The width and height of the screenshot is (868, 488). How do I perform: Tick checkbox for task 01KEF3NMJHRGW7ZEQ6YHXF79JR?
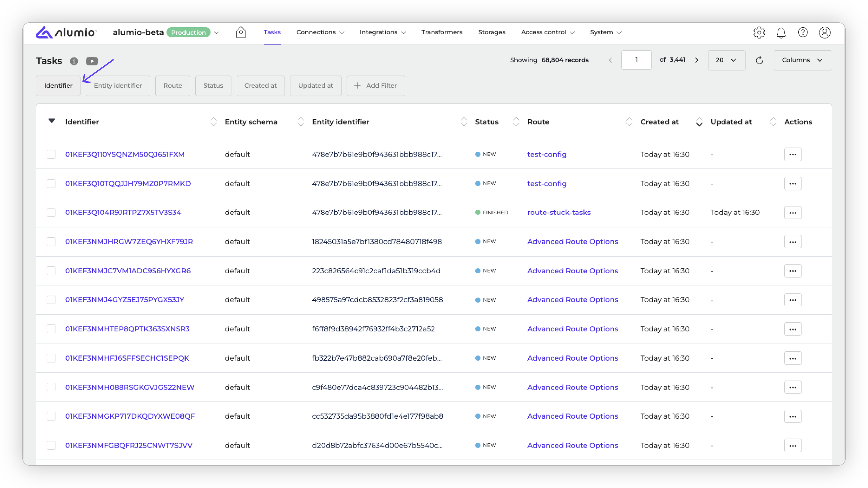[51, 242]
